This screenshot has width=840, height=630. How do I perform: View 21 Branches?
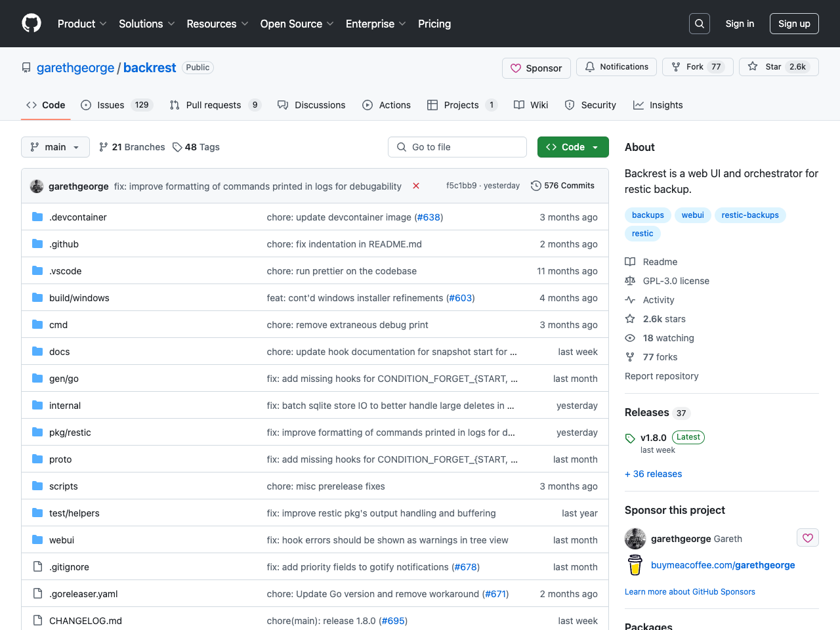pyautogui.click(x=132, y=147)
